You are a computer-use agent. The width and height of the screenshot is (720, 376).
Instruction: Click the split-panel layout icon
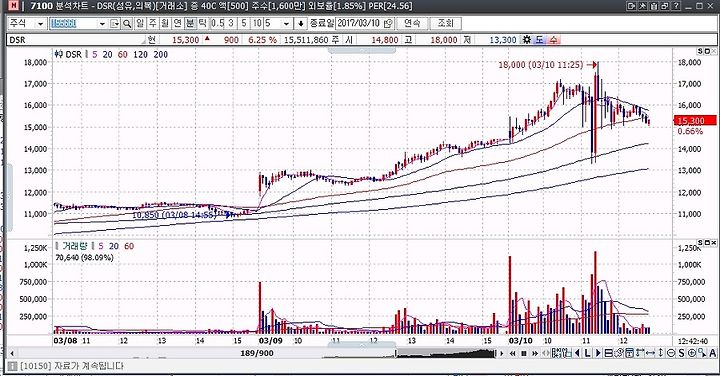coord(609,354)
